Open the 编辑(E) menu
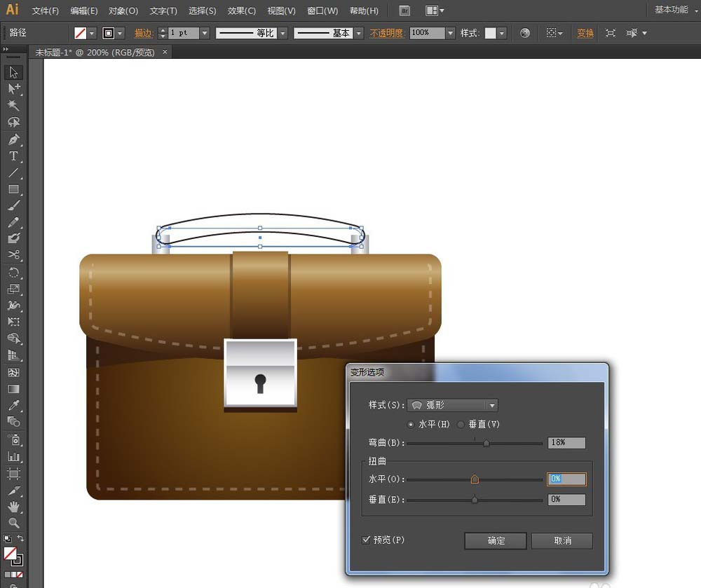701x588 pixels. (84, 11)
